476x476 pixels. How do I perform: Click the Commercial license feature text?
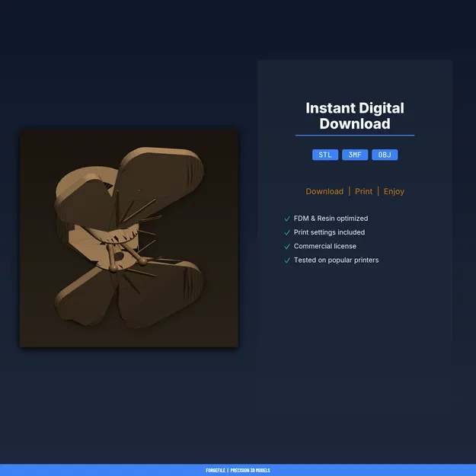[x=324, y=246]
